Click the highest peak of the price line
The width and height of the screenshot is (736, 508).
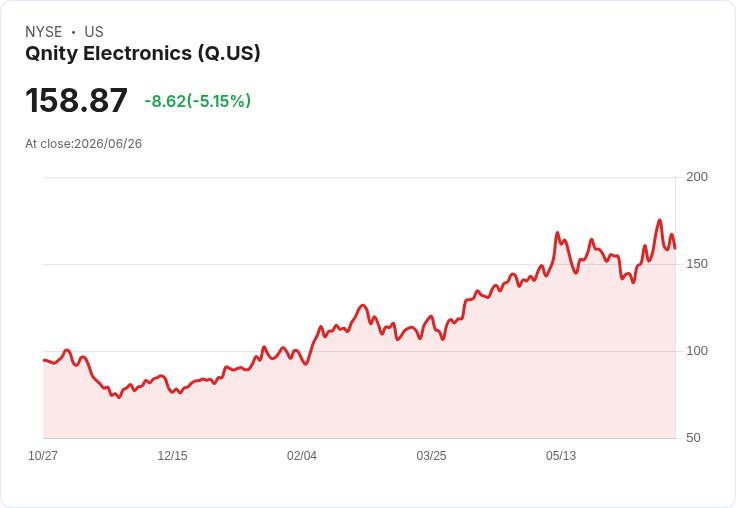point(659,220)
